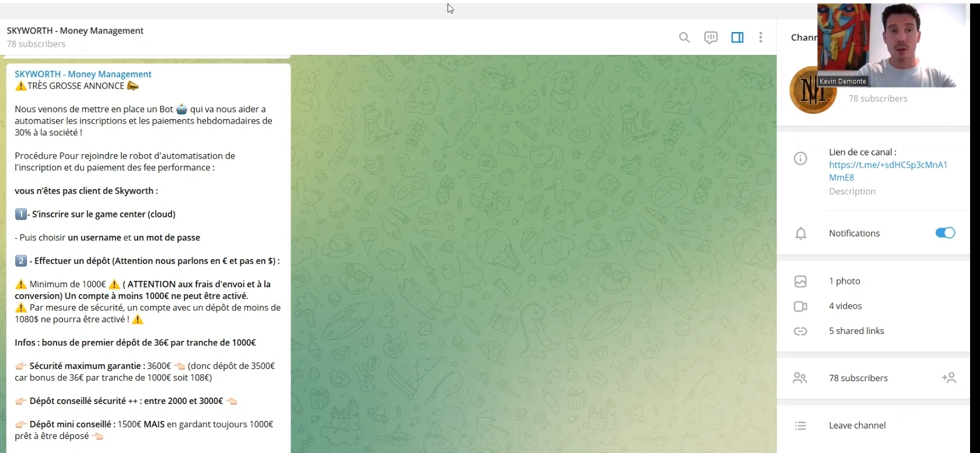Open the three-dot more options menu
This screenshot has width=980, height=453.
pos(761,38)
